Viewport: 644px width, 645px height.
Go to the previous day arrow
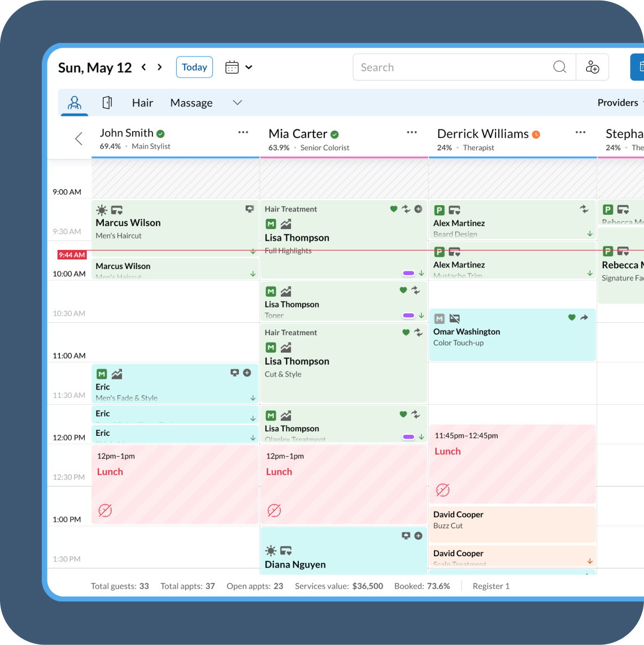pos(144,67)
